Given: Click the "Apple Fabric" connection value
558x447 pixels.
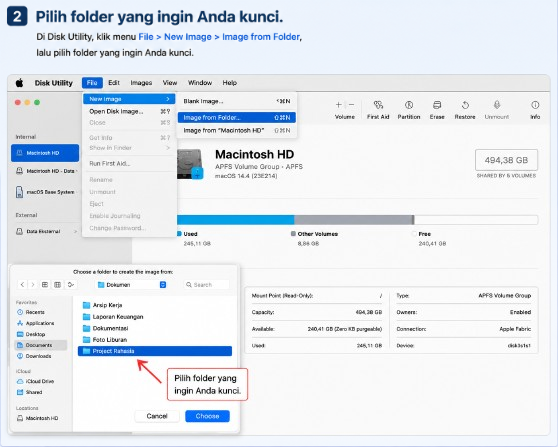Looking at the screenshot, I should click(515, 329).
